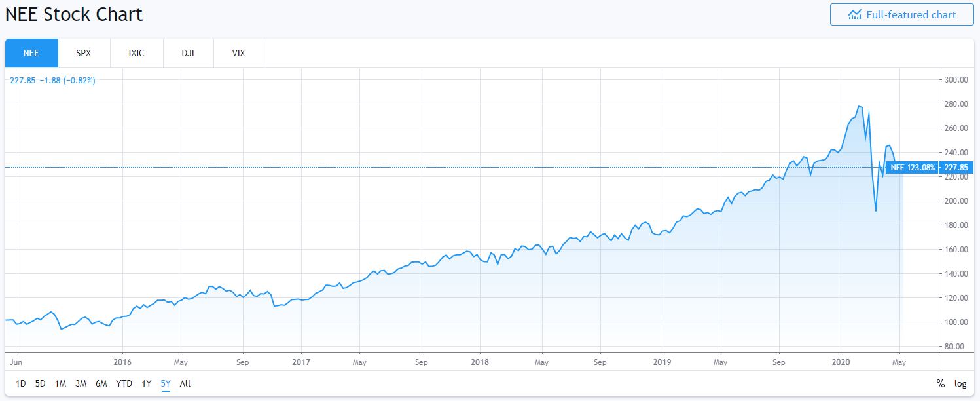Open the DJI tab
This screenshot has width=980, height=401.
[x=188, y=53]
